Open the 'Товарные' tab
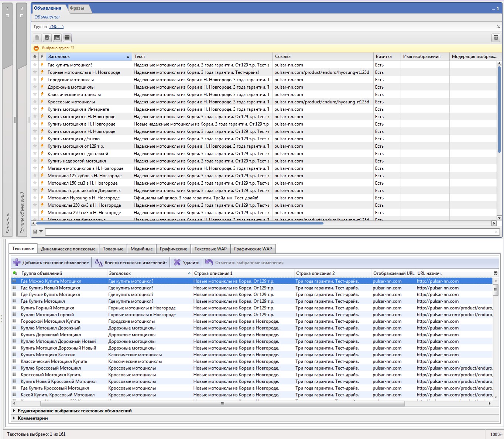 click(x=113, y=249)
